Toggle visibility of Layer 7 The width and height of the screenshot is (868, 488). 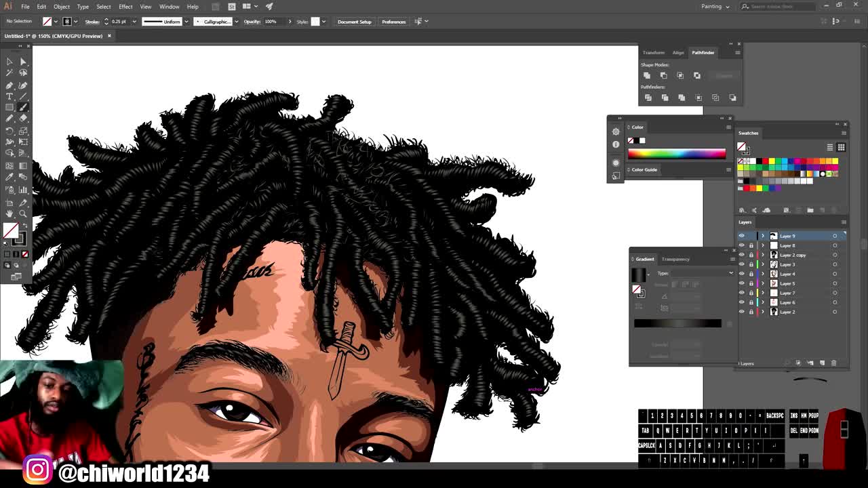pyautogui.click(x=741, y=293)
